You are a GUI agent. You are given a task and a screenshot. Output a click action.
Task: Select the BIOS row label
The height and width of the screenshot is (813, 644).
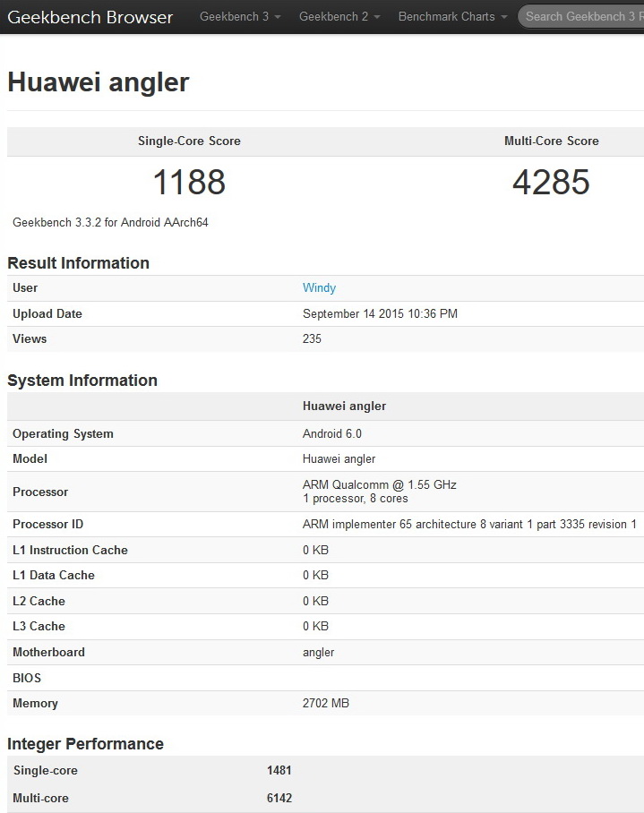tap(27, 678)
